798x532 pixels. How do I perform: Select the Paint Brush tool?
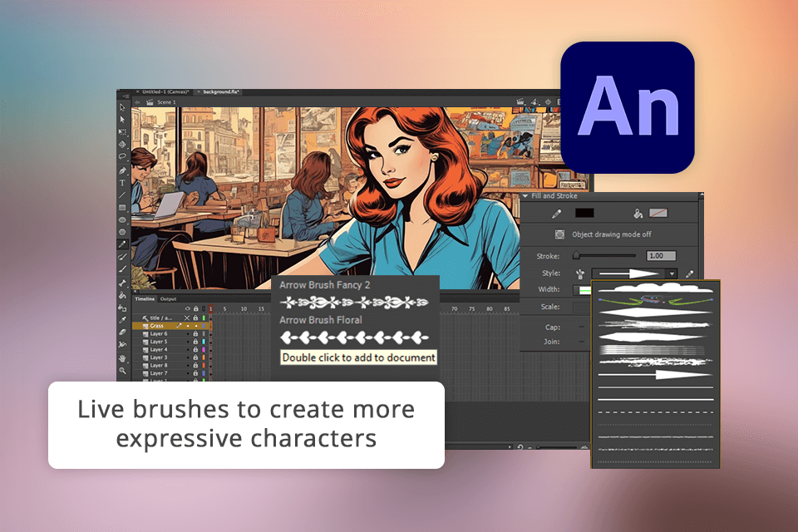122,257
